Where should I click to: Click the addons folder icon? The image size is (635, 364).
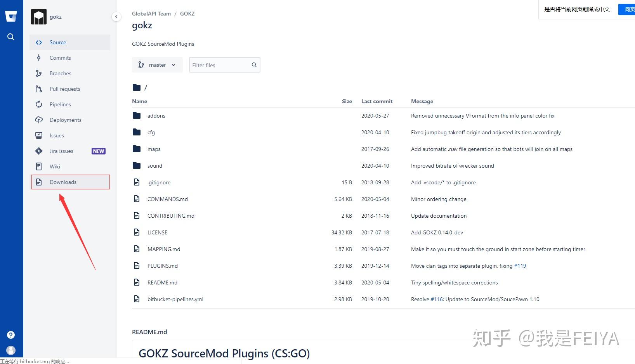pos(137,115)
